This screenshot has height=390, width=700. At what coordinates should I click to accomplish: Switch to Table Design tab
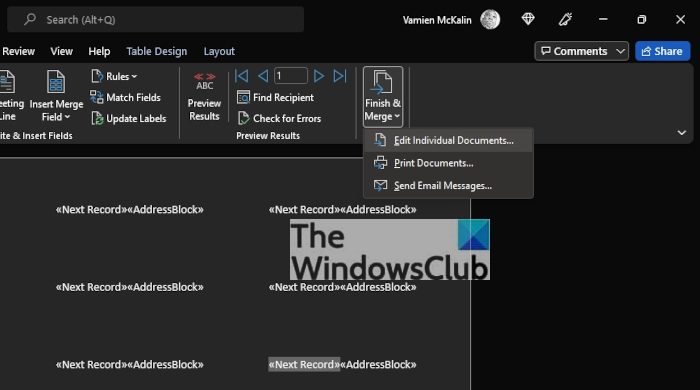[157, 51]
